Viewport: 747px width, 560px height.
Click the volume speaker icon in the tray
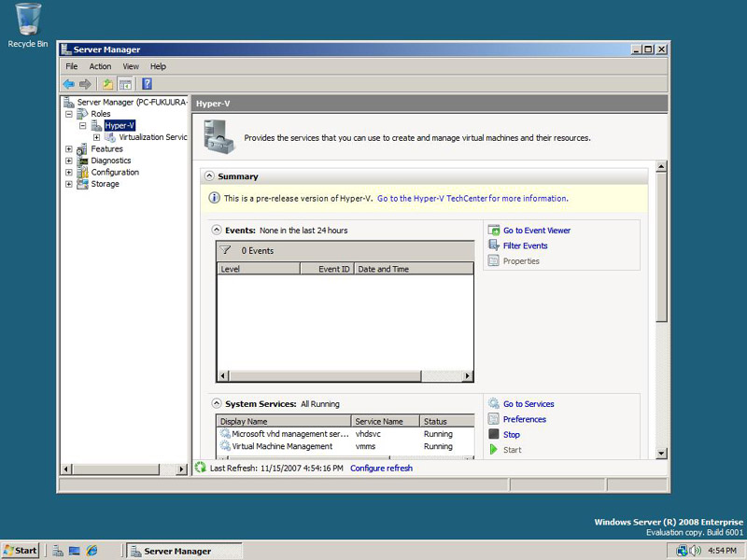coord(695,551)
